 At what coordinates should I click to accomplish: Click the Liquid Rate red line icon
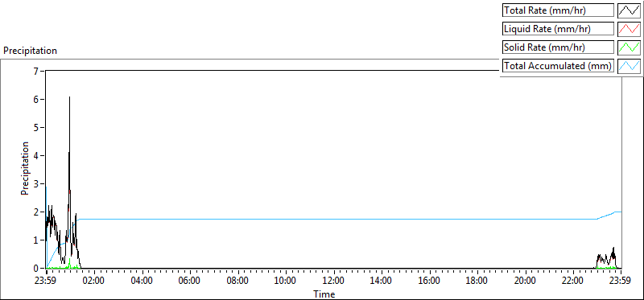click(x=630, y=29)
